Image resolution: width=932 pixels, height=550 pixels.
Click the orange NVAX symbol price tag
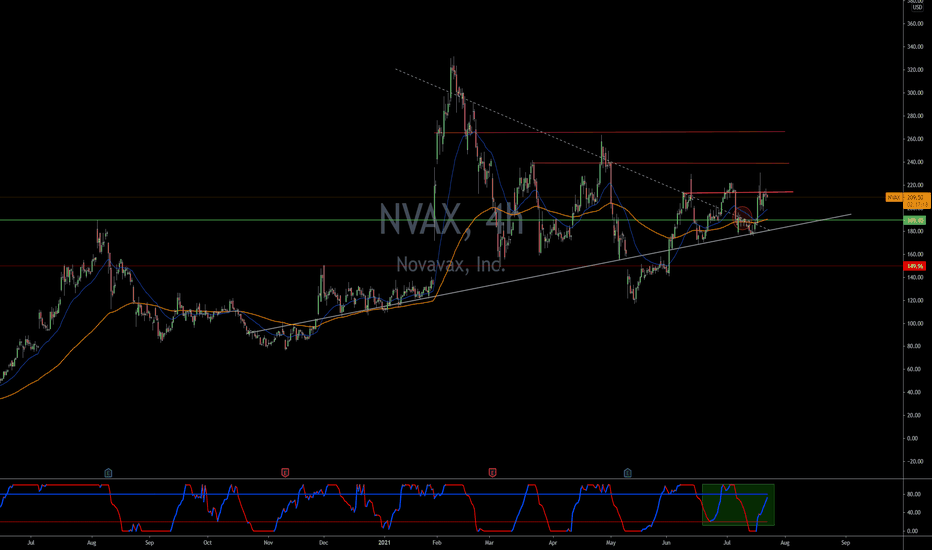893,197
